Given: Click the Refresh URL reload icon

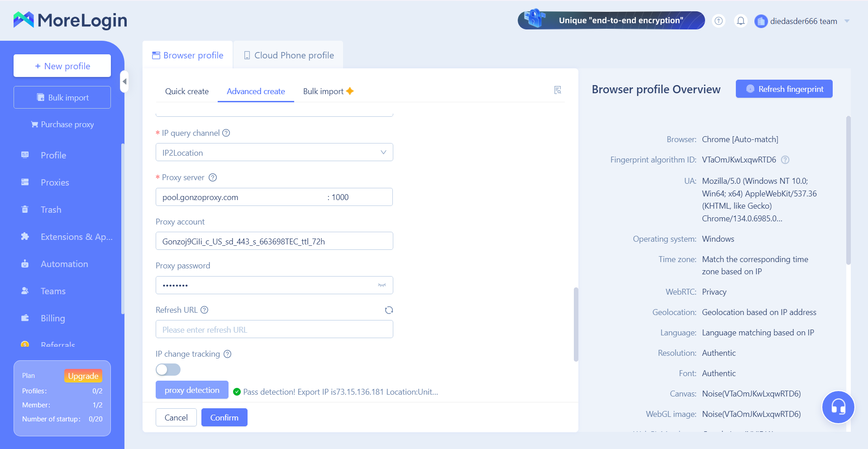Looking at the screenshot, I should point(389,310).
